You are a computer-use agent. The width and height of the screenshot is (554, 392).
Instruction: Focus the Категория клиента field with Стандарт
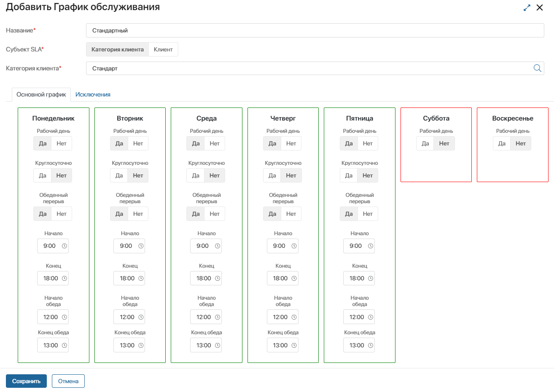[315, 68]
